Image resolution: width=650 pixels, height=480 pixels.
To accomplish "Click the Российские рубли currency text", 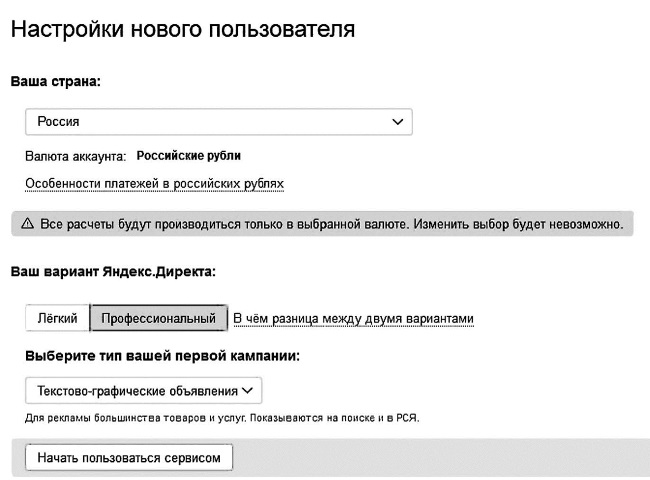I will coord(188,156).
